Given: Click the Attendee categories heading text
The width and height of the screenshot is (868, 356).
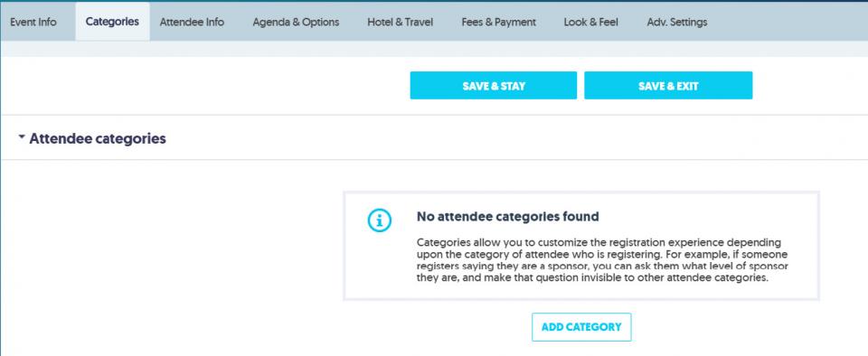Looking at the screenshot, I should click(x=98, y=138).
